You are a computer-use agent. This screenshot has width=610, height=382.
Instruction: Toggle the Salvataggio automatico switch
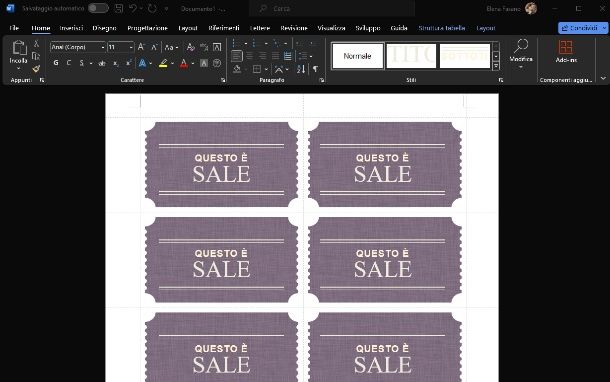(98, 8)
